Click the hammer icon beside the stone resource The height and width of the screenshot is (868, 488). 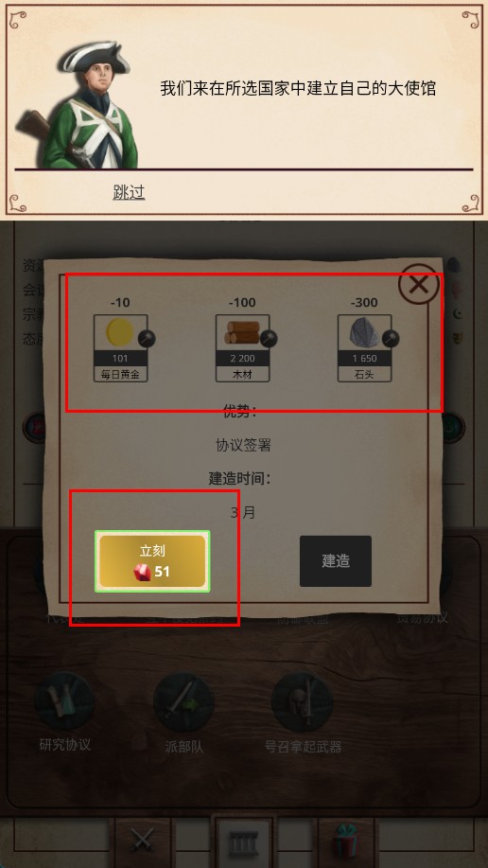coord(391,339)
